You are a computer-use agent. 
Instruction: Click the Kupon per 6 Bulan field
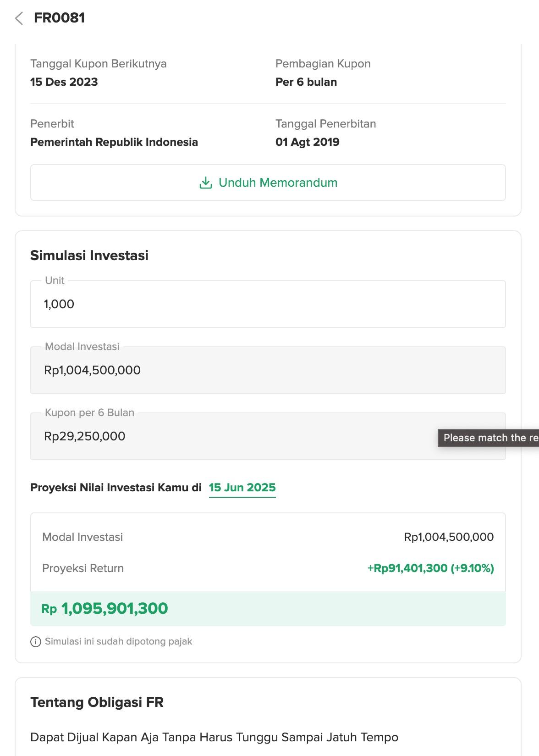(x=268, y=436)
